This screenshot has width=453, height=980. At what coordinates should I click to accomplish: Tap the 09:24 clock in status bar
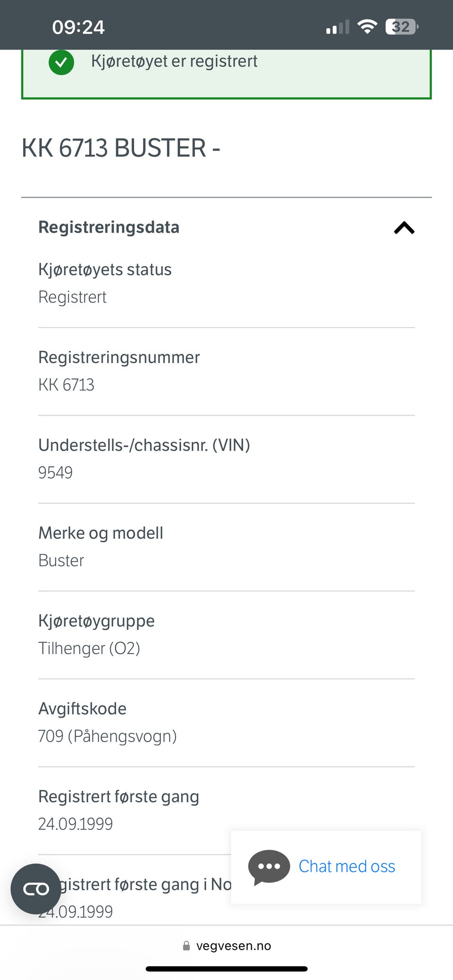[78, 27]
